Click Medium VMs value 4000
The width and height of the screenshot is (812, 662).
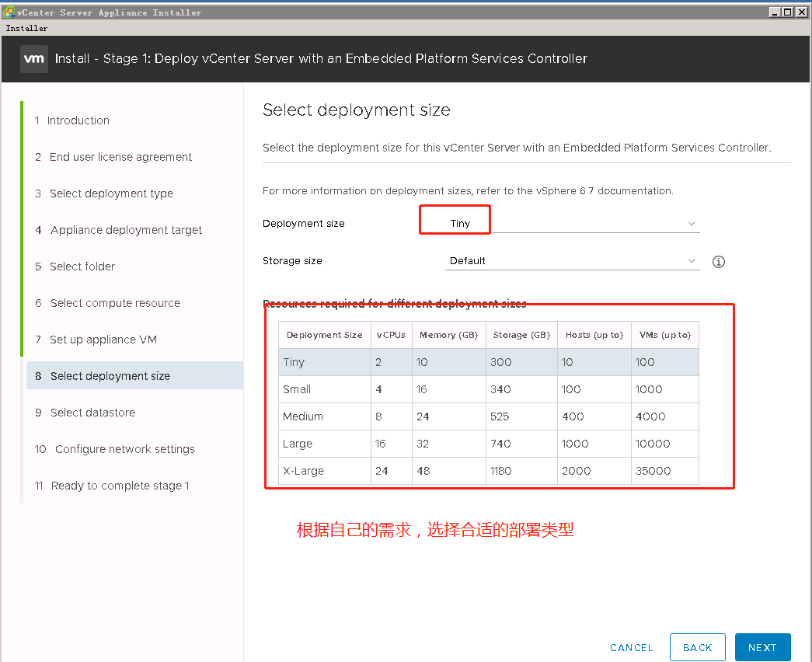point(650,416)
